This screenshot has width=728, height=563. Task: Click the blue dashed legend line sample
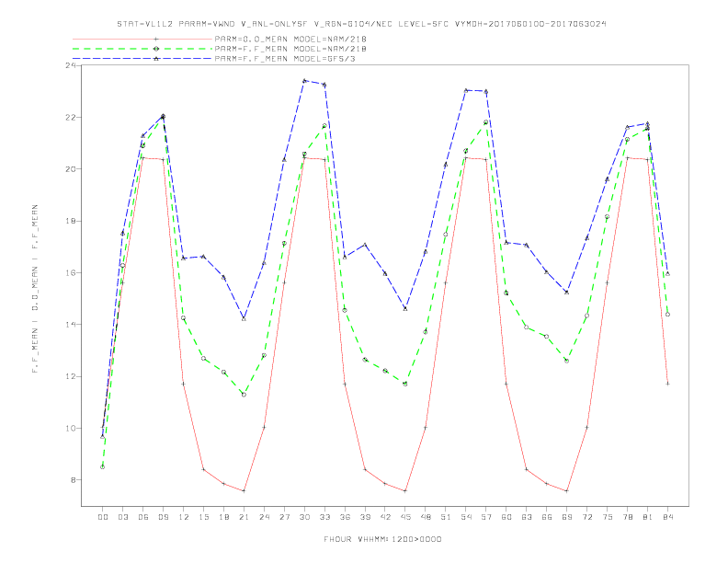pos(142,59)
